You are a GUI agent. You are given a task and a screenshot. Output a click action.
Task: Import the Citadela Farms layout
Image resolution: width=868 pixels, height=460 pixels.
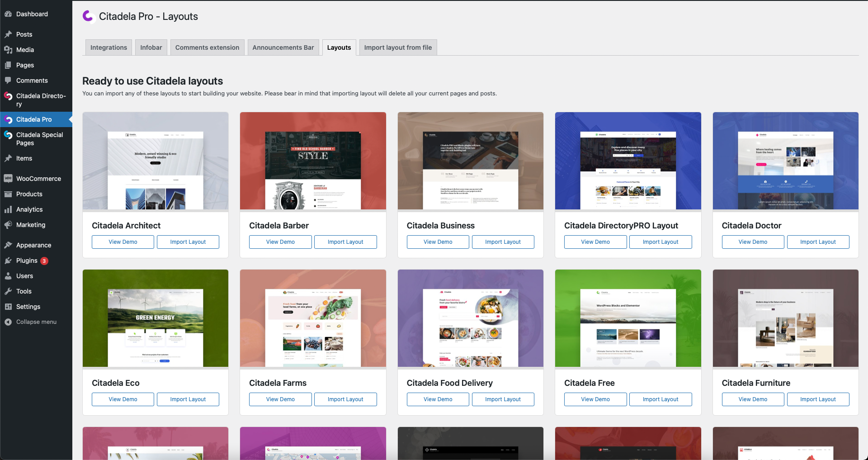click(x=345, y=399)
